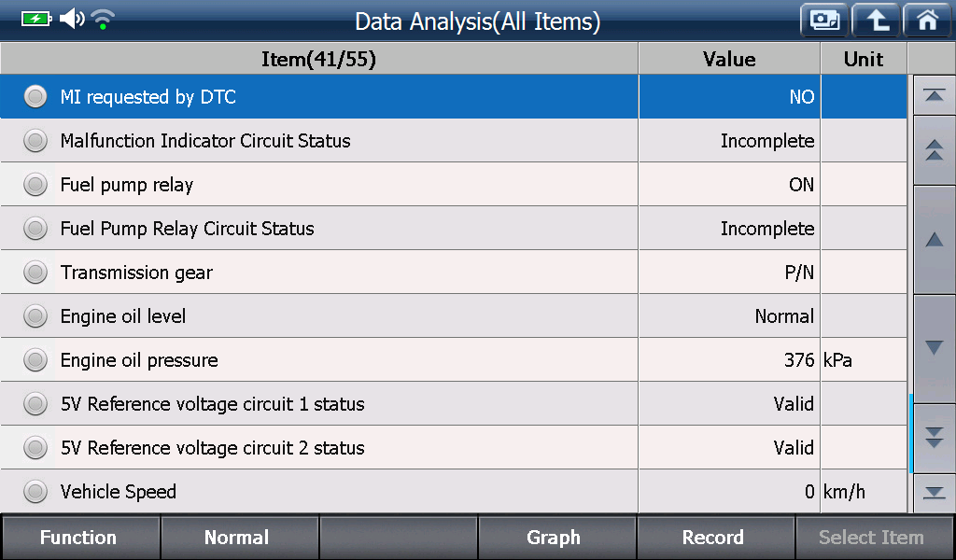This screenshot has height=560, width=956.
Task: Select the Fuel pump relay radio button
Action: pos(35,185)
